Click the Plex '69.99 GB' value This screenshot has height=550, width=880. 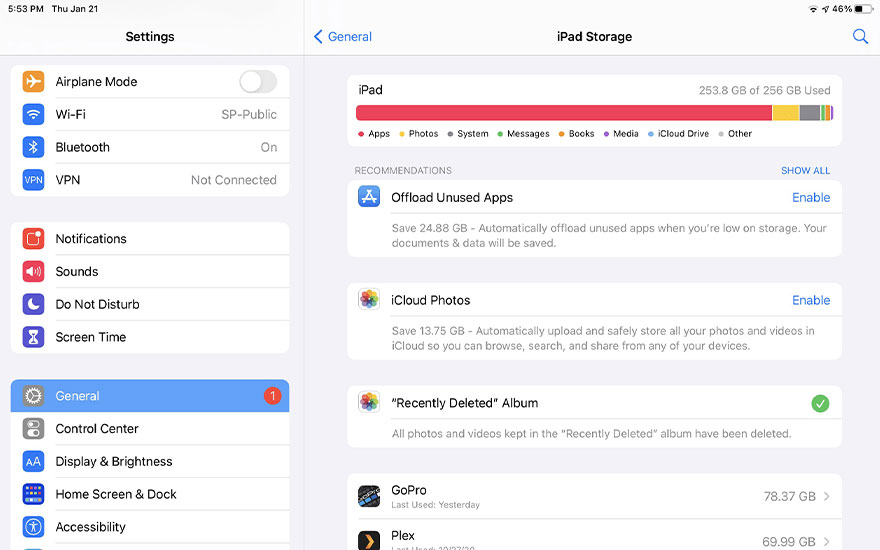pyautogui.click(x=789, y=542)
